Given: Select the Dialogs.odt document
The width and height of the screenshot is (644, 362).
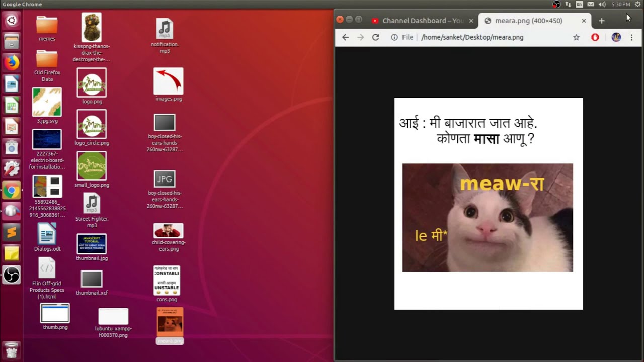Looking at the screenshot, I should tap(47, 237).
